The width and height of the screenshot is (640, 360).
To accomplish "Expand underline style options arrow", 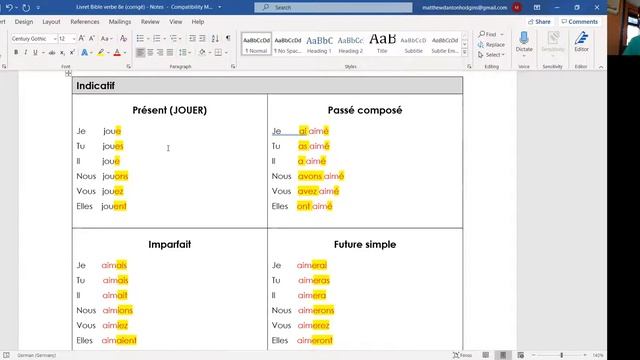I will pyautogui.click(x=43, y=53).
